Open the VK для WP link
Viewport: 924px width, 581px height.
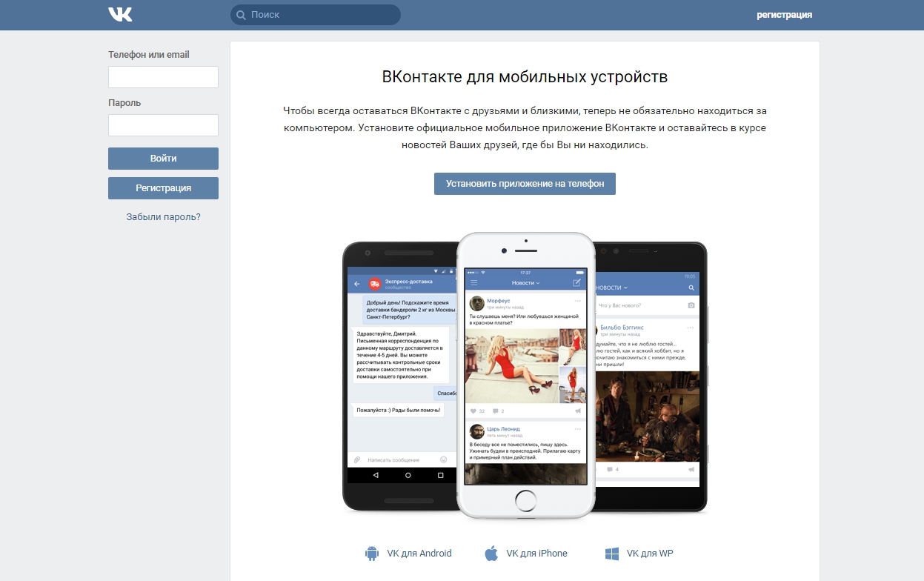(650, 554)
